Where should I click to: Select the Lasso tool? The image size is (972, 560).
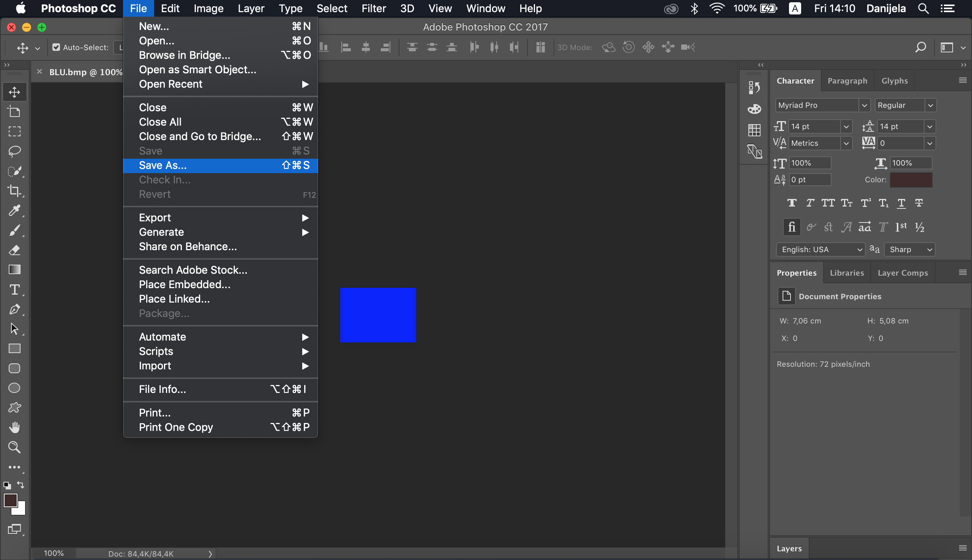pyautogui.click(x=14, y=151)
